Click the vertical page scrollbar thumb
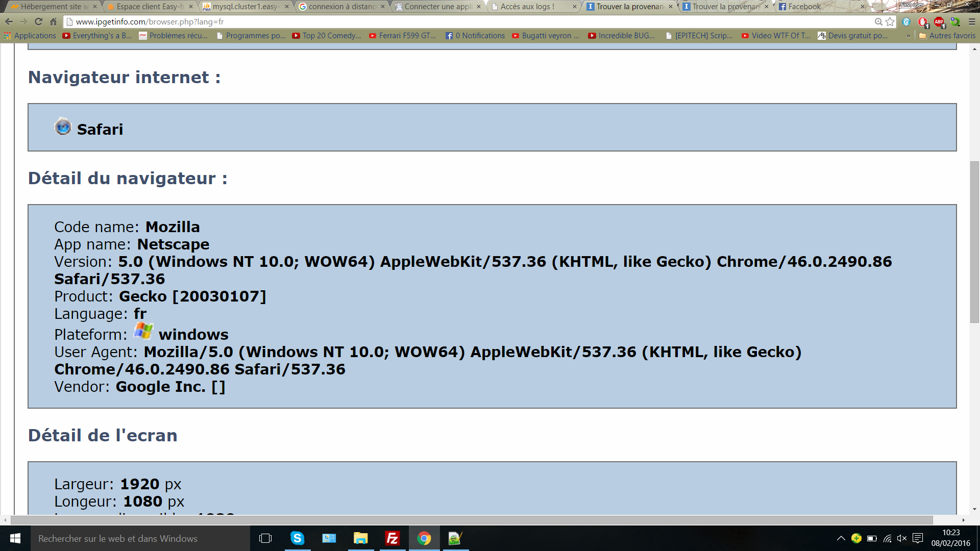 [974, 241]
